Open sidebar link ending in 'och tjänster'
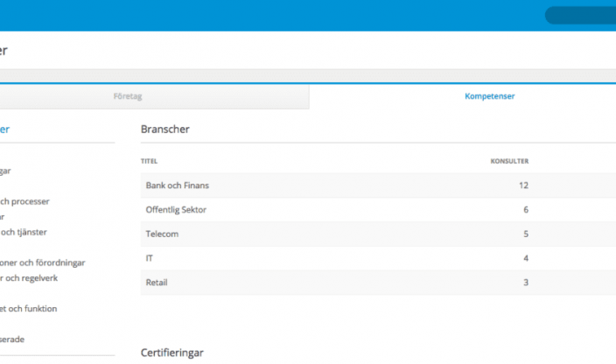 pos(23,232)
